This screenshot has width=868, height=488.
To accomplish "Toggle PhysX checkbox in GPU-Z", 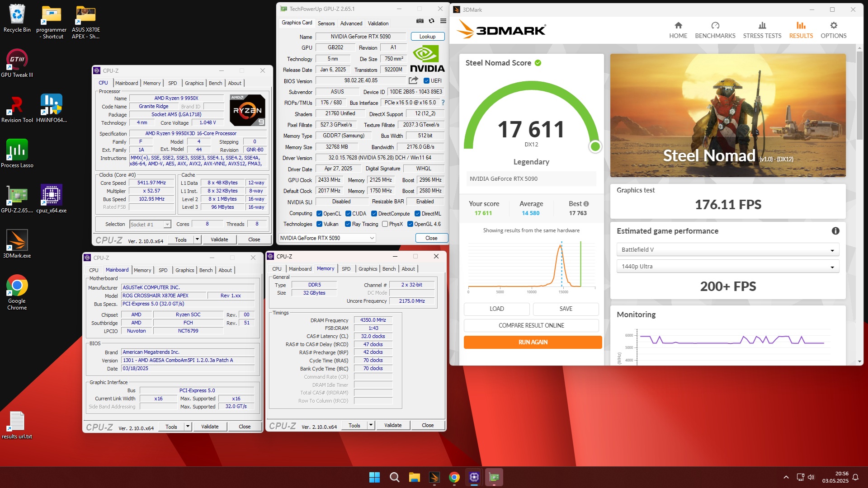I will (x=385, y=224).
